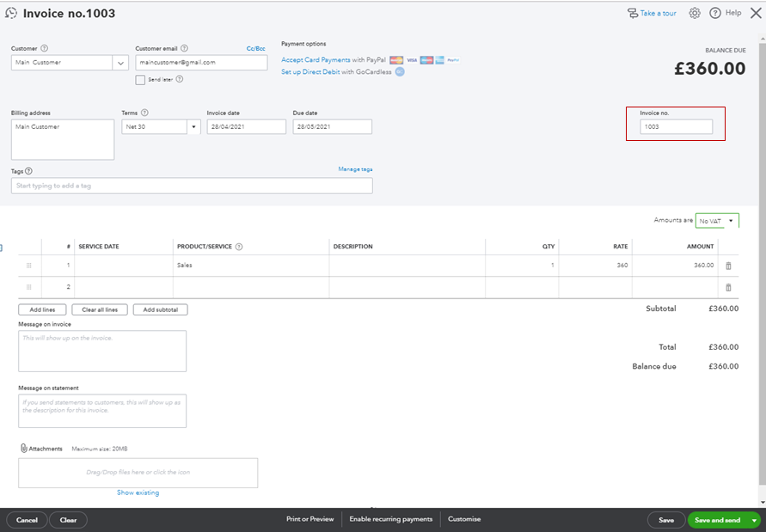Image resolution: width=766 pixels, height=532 pixels.
Task: Focus the Customer email field
Action: click(201, 63)
